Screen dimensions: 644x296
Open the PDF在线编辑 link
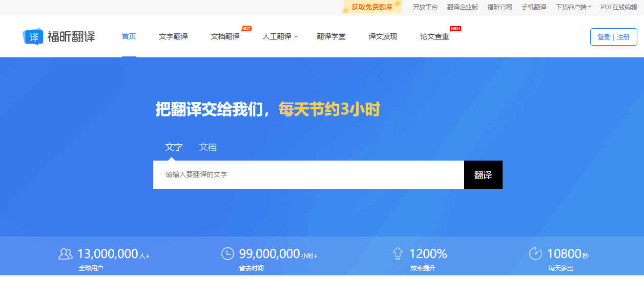click(619, 7)
